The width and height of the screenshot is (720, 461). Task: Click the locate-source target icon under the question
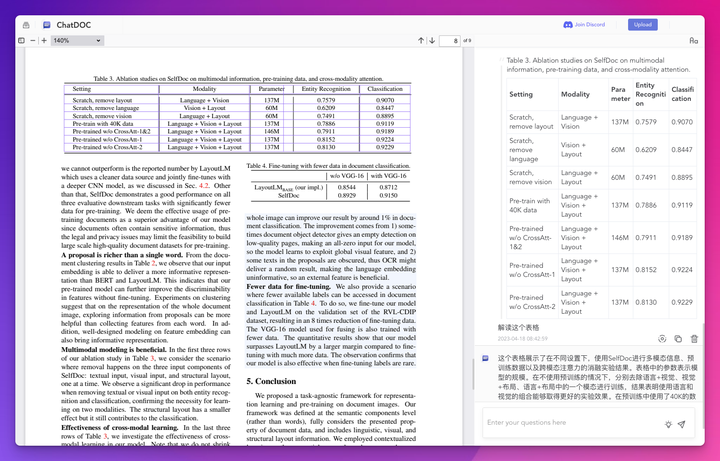[x=662, y=339]
